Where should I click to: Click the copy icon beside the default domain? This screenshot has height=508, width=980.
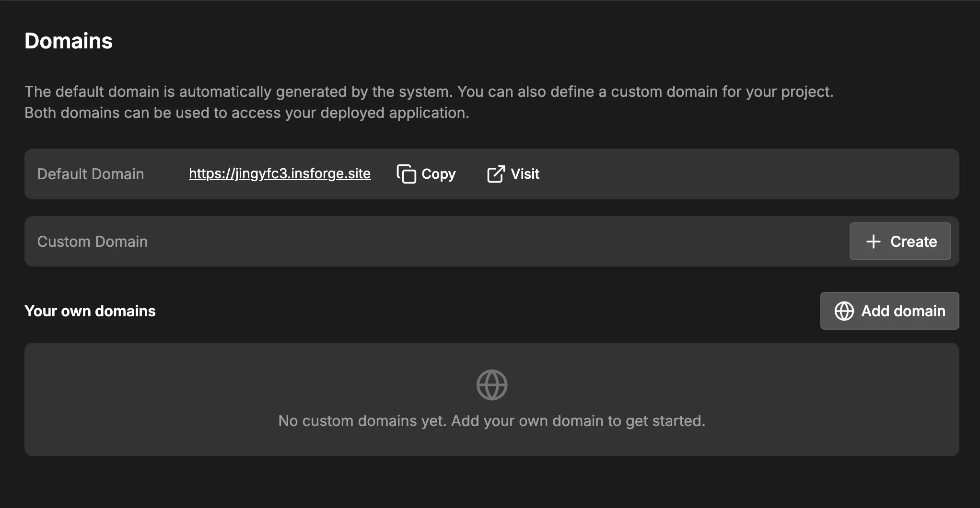pos(406,173)
